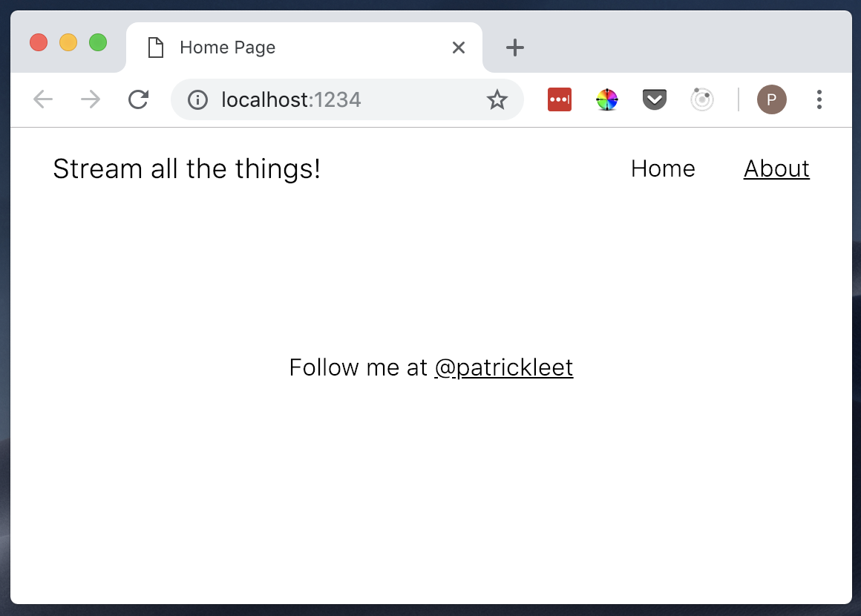Click the localhost:1234 address field
861x616 pixels.
(x=334, y=99)
